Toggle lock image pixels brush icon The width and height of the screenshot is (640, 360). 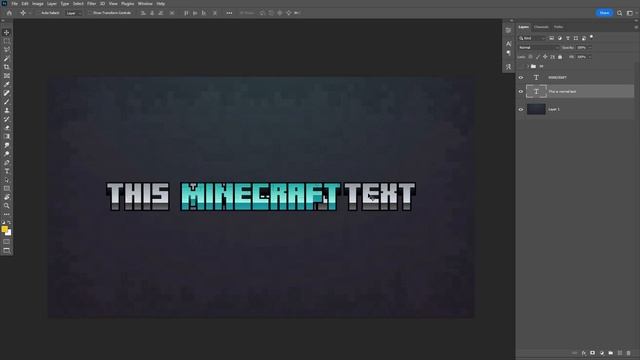538,57
